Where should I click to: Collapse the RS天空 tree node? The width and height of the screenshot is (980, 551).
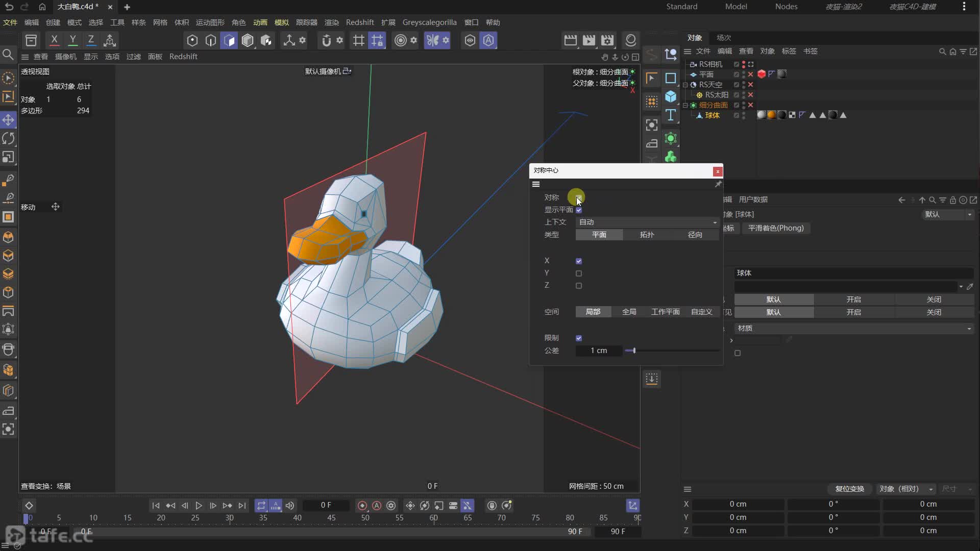click(x=685, y=85)
